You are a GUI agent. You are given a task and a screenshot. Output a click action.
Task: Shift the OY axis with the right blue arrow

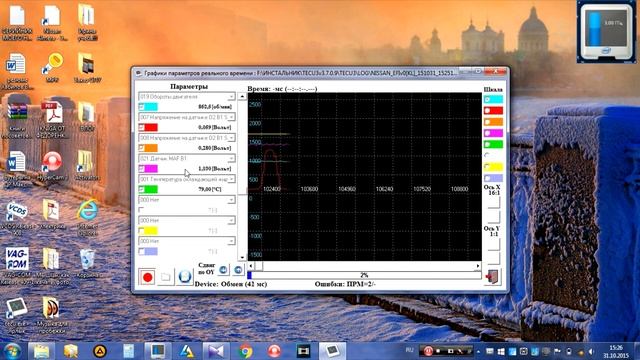tap(238, 270)
